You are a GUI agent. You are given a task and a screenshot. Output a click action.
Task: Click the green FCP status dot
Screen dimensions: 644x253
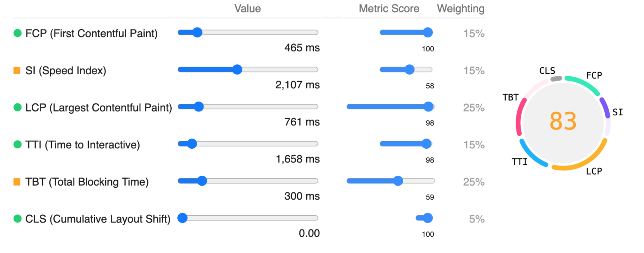pos(18,33)
